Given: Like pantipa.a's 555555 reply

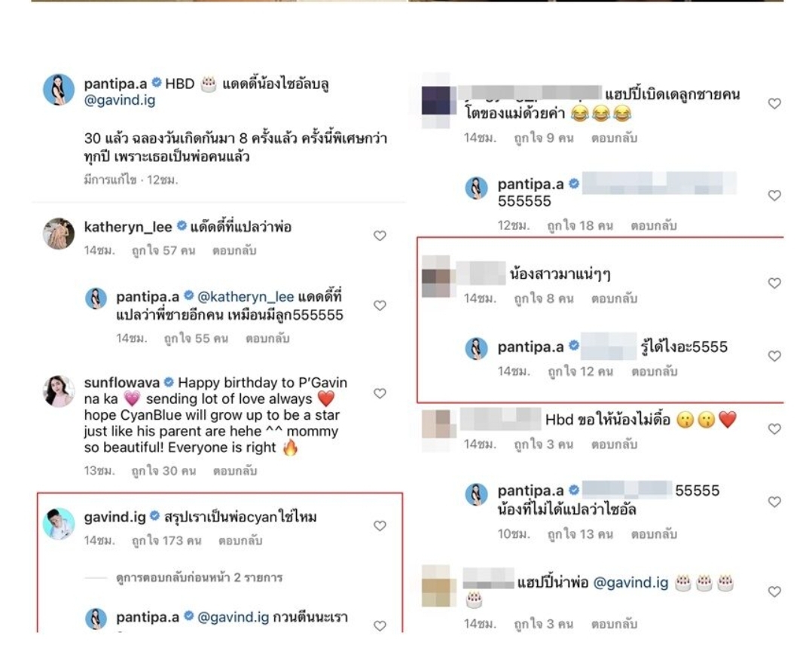Looking at the screenshot, I should tap(774, 195).
